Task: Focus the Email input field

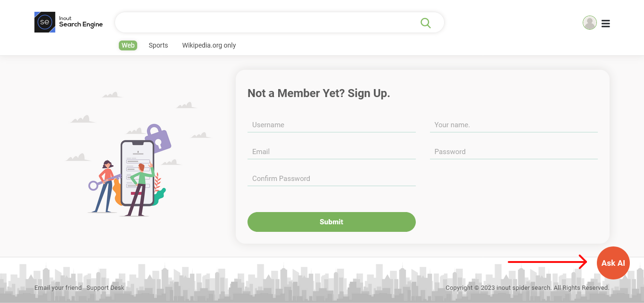Action: point(331,152)
